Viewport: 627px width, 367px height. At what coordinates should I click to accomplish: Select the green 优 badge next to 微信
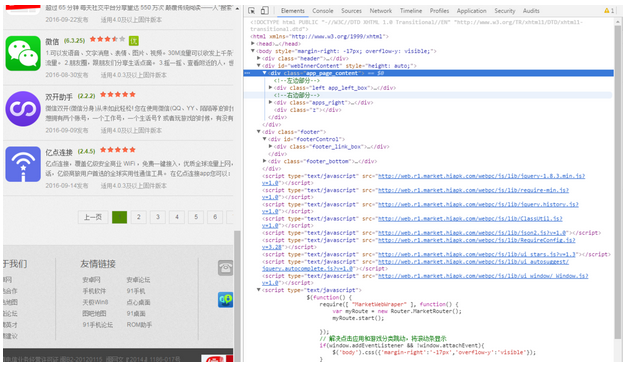(134, 41)
